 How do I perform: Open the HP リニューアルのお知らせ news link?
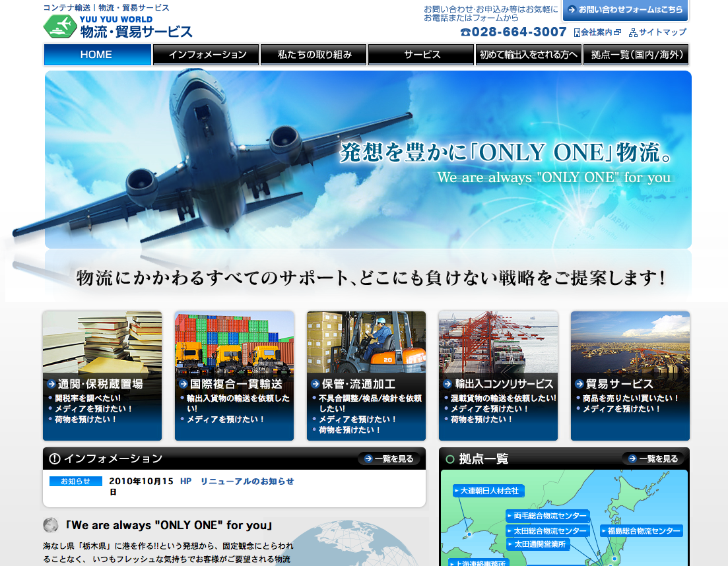pyautogui.click(x=237, y=482)
